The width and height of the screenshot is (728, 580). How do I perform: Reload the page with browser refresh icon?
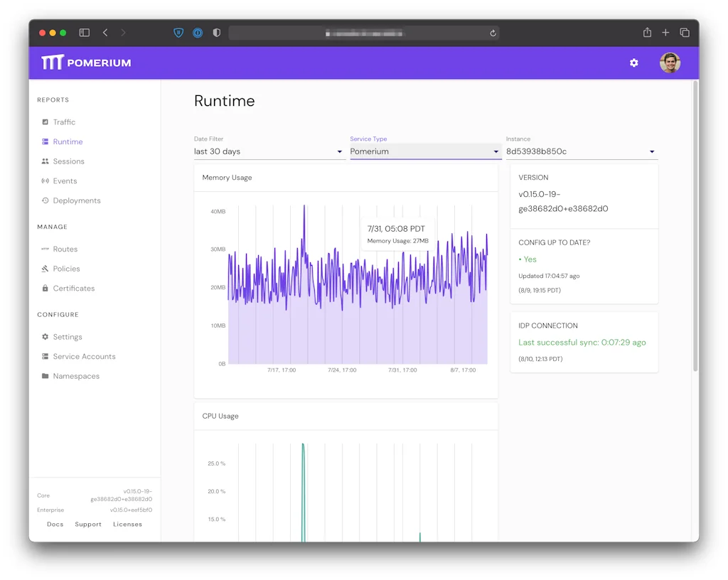(493, 33)
